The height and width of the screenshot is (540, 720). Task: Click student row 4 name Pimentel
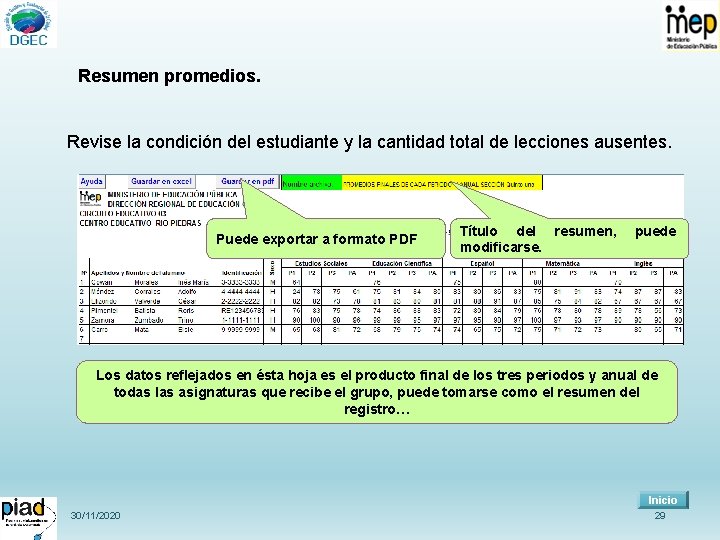click(104, 310)
